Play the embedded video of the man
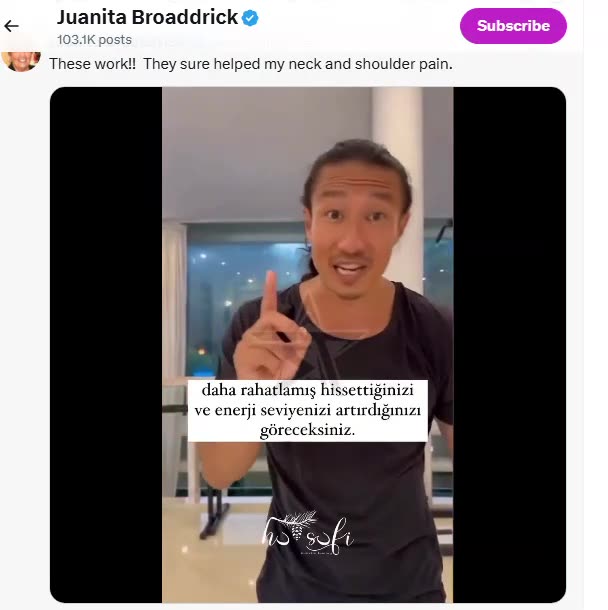The image size is (608, 610). point(308,345)
